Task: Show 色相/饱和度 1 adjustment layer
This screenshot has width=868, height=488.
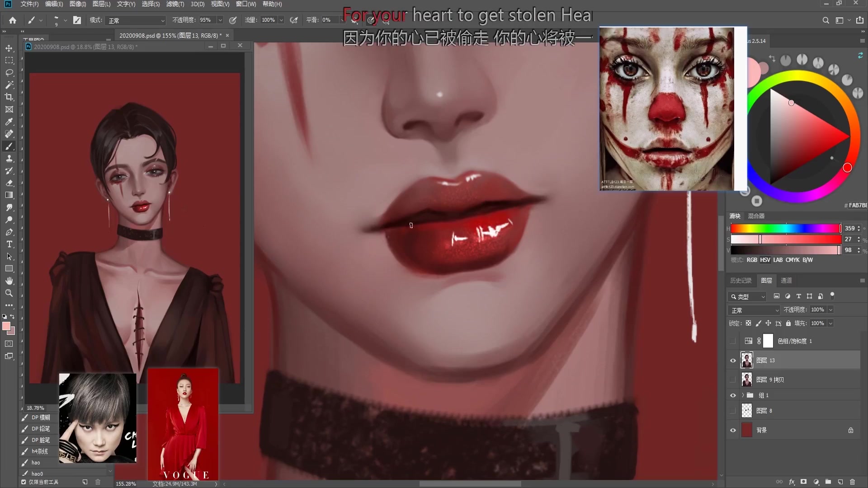Action: tap(733, 341)
